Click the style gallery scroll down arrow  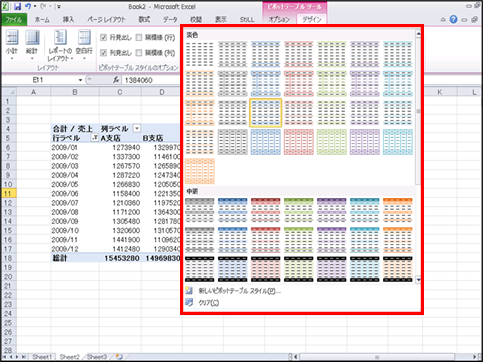point(418,280)
